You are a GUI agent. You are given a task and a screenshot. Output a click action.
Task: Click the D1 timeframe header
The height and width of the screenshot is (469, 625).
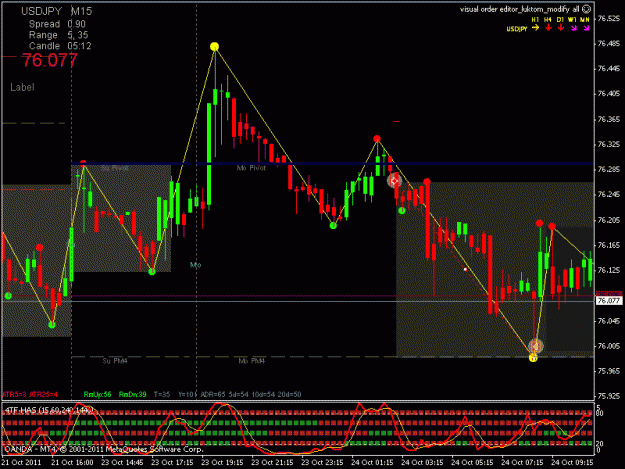(x=560, y=19)
